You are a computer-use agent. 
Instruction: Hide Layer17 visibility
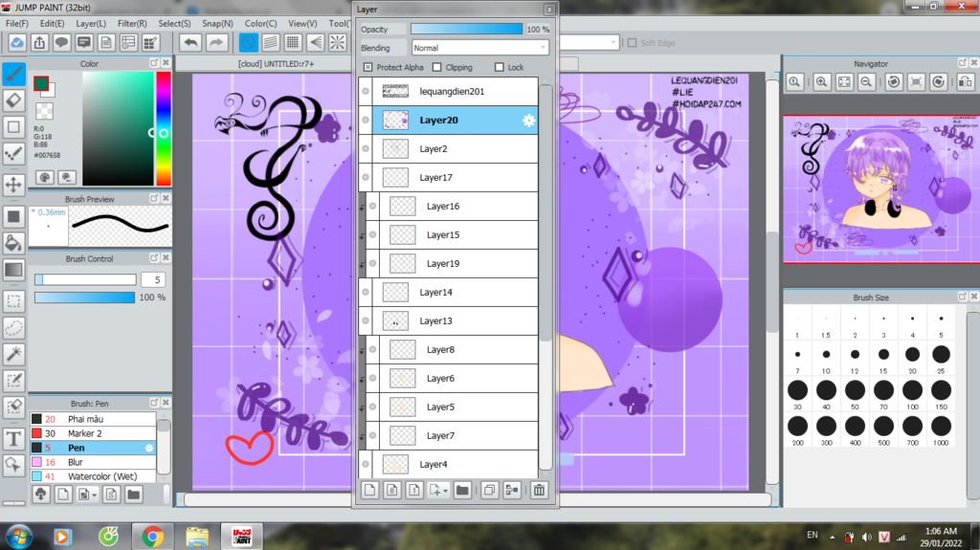366,178
